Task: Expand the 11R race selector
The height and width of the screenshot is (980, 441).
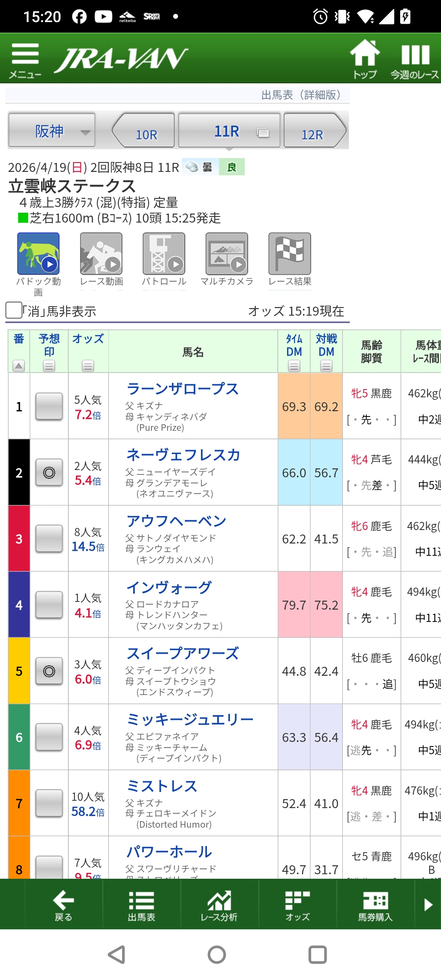Action: coord(229,131)
